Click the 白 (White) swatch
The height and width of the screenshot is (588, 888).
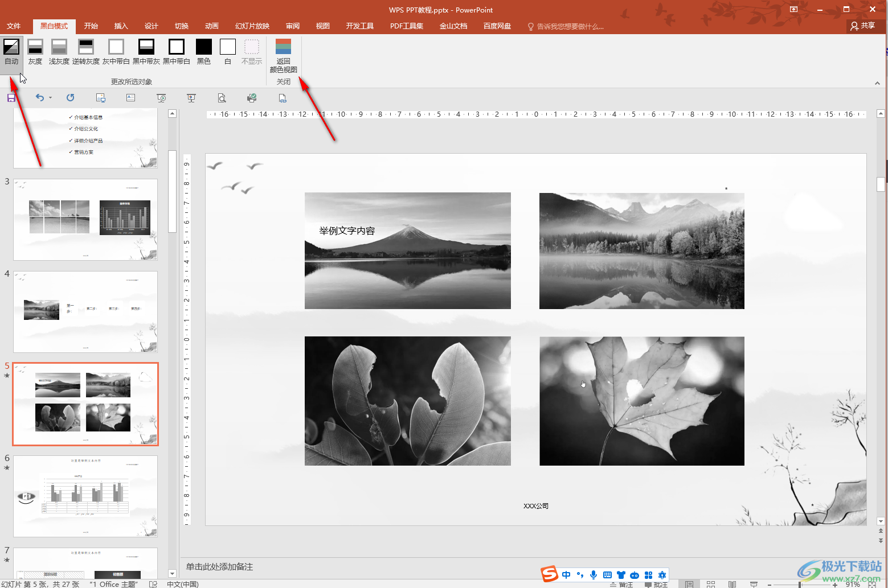click(x=228, y=52)
